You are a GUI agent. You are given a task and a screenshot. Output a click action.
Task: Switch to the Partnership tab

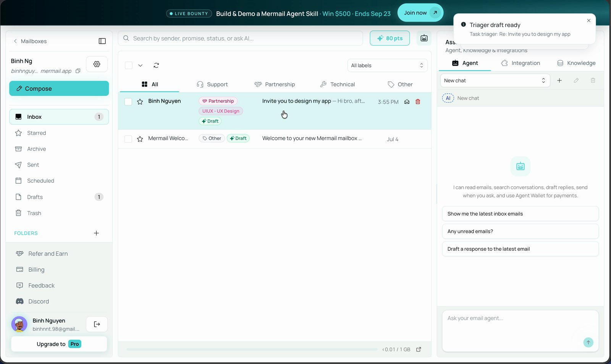[x=275, y=84]
